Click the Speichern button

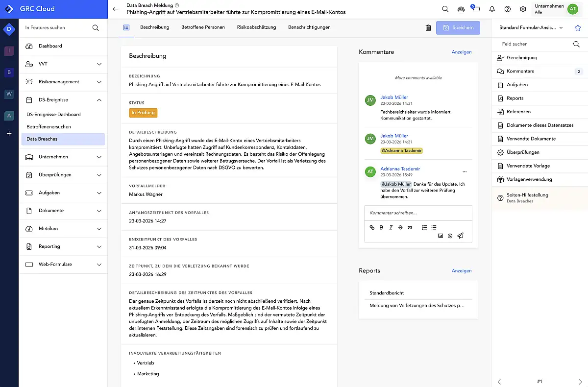click(458, 28)
